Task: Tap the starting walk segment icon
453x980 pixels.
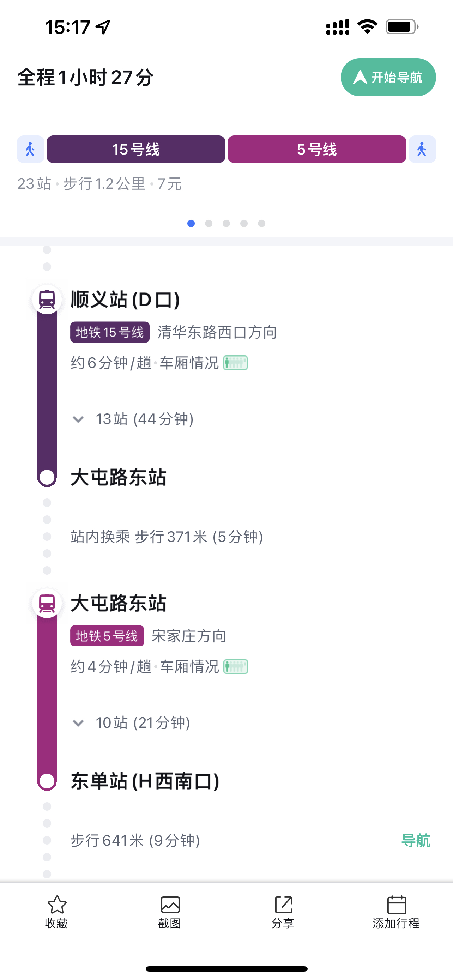Action: tap(30, 150)
